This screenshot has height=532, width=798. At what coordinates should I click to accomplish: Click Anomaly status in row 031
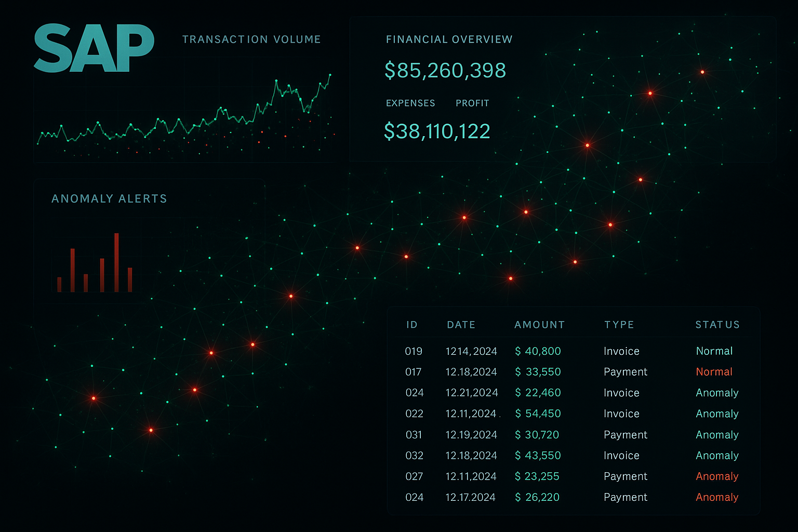tap(717, 435)
